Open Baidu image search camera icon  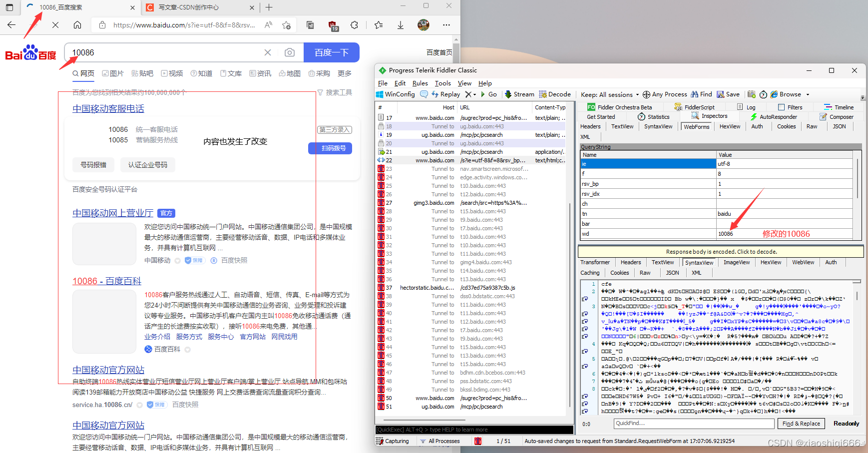tap(290, 52)
